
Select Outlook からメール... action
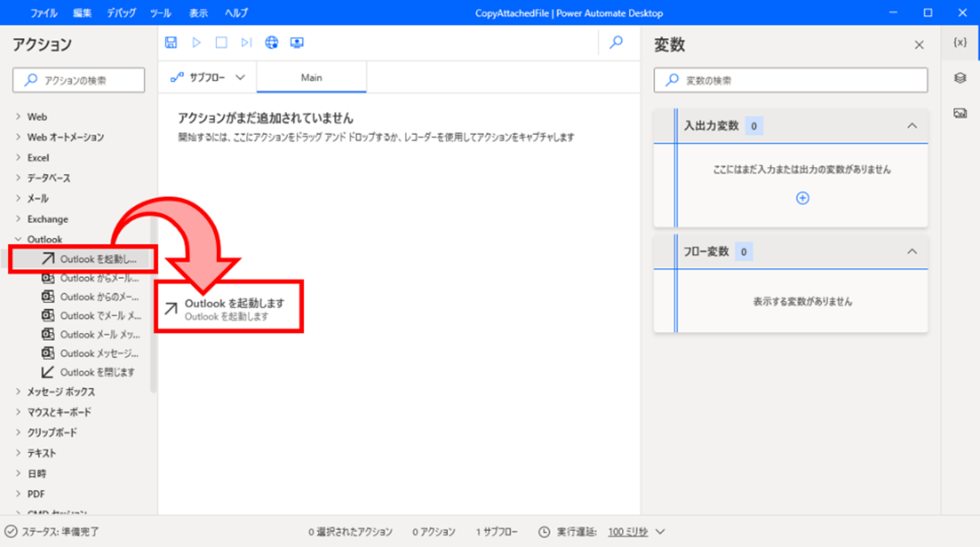coord(91,278)
